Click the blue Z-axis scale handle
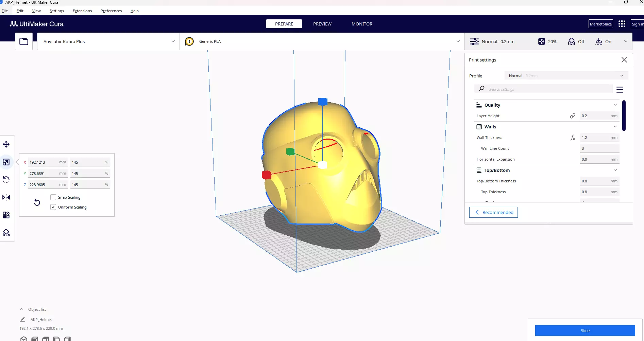 point(323,102)
